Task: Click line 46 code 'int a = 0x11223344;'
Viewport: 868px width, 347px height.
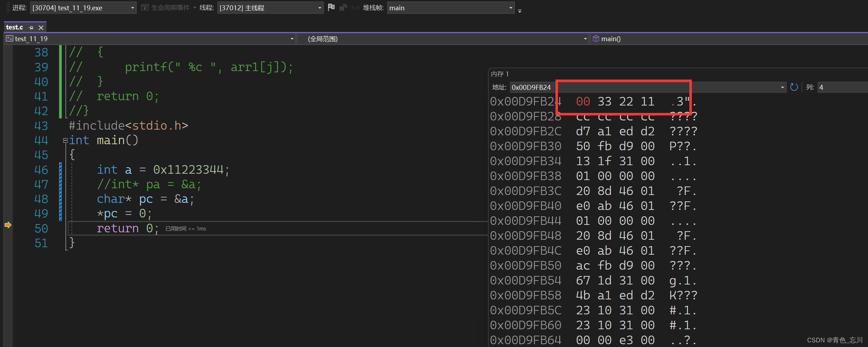Action: coord(163,170)
